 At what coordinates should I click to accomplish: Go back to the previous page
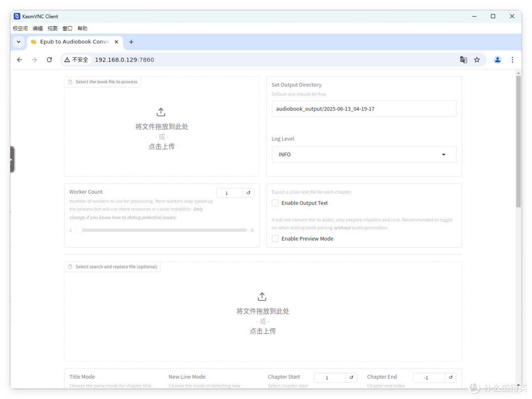[x=20, y=60]
